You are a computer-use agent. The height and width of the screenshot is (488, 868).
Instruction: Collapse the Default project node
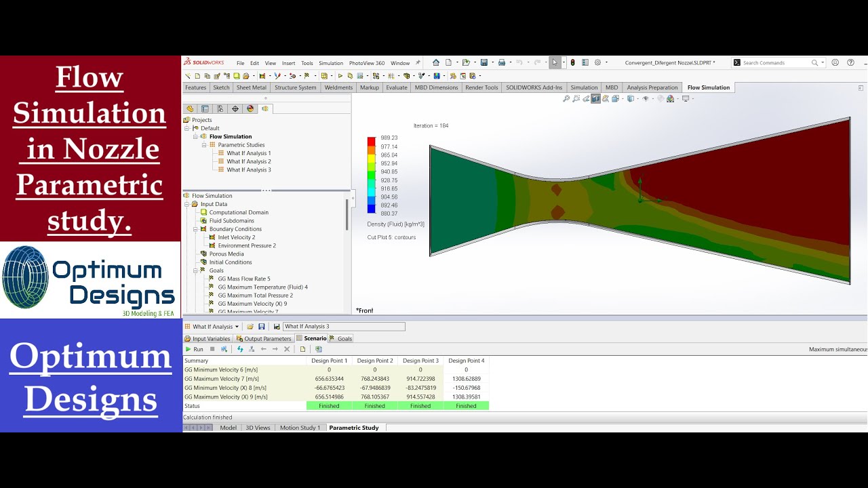point(186,128)
